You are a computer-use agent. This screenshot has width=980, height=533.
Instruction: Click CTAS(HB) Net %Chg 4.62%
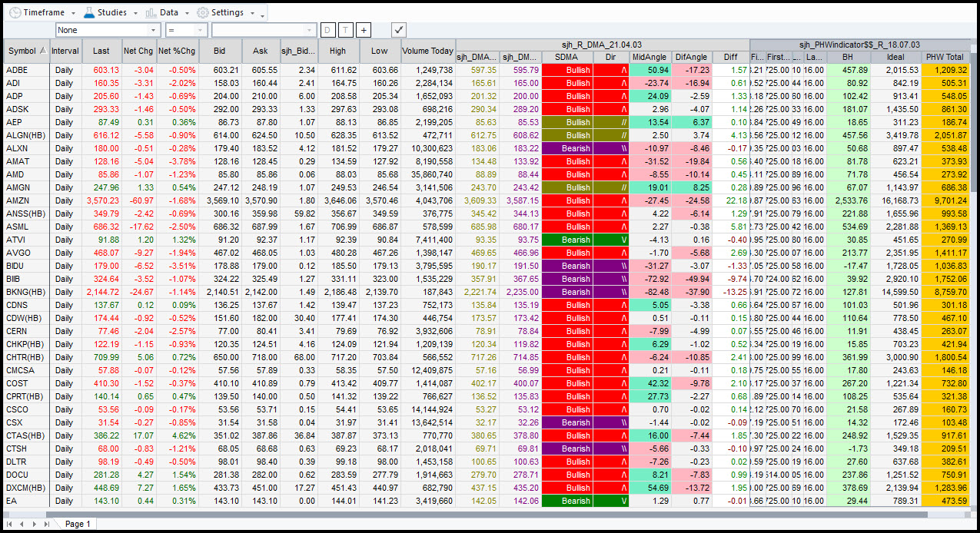tap(177, 435)
